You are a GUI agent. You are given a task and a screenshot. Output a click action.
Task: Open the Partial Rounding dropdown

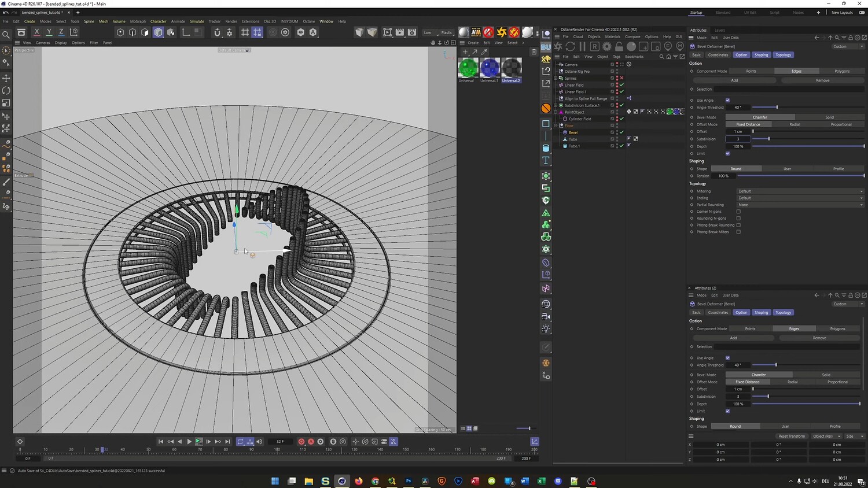point(800,205)
